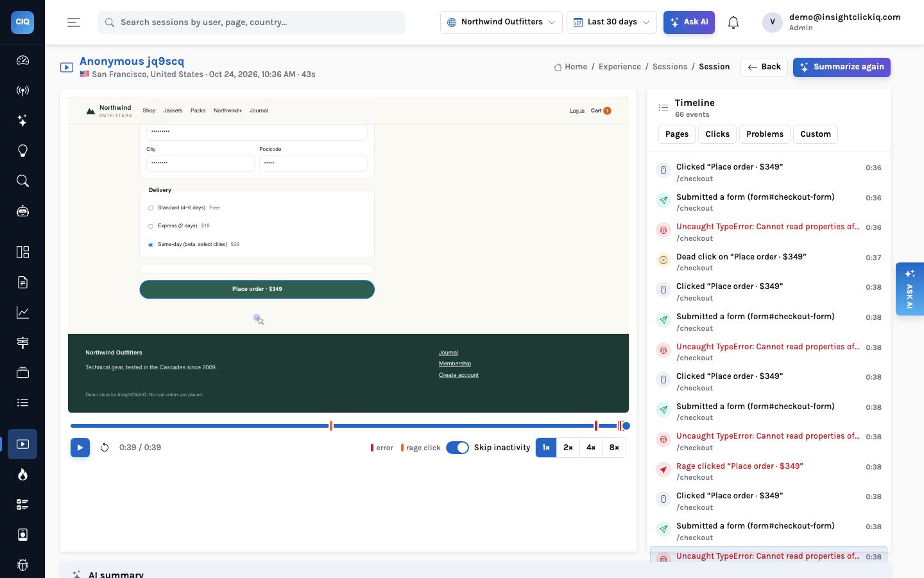Select Uncaught TypeError event at 0:36
Screen dimensions: 924x578
click(x=769, y=232)
